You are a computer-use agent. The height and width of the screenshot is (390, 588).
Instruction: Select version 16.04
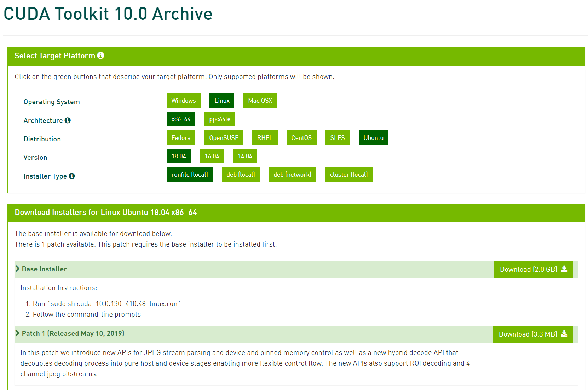click(x=212, y=156)
